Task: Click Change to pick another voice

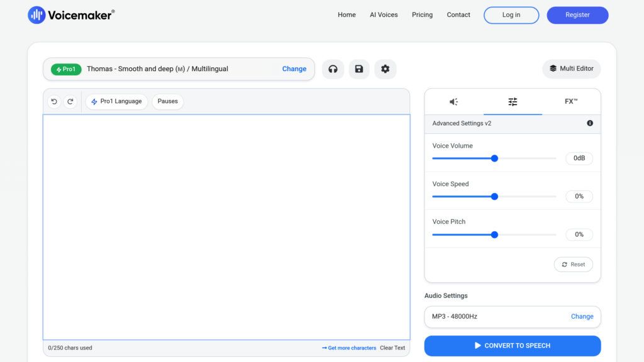Action: (x=294, y=69)
